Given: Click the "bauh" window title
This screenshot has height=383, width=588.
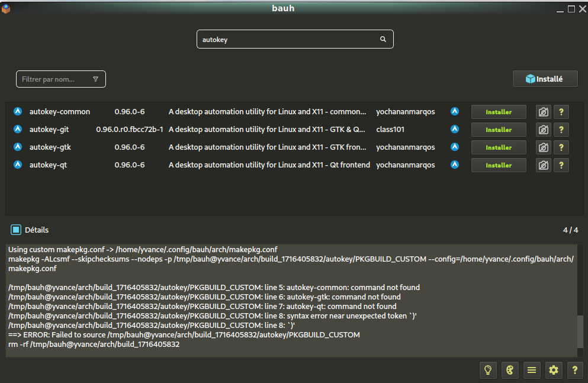Looking at the screenshot, I should tap(283, 8).
